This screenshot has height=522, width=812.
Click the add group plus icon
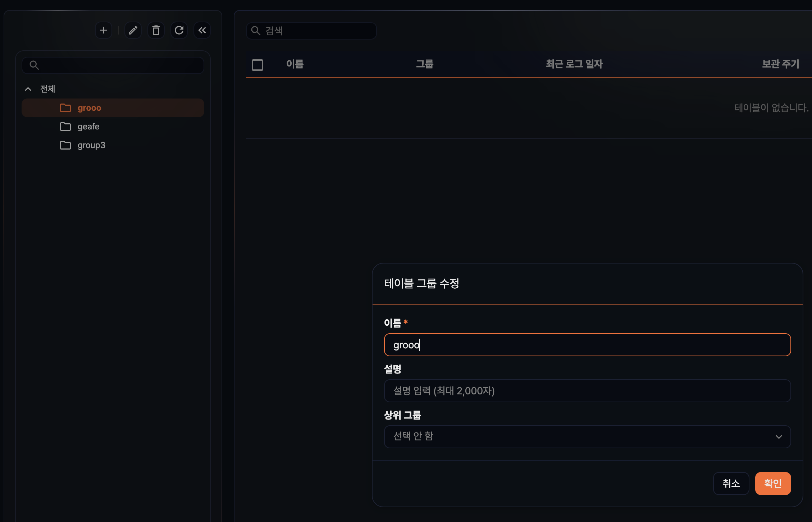pos(104,30)
